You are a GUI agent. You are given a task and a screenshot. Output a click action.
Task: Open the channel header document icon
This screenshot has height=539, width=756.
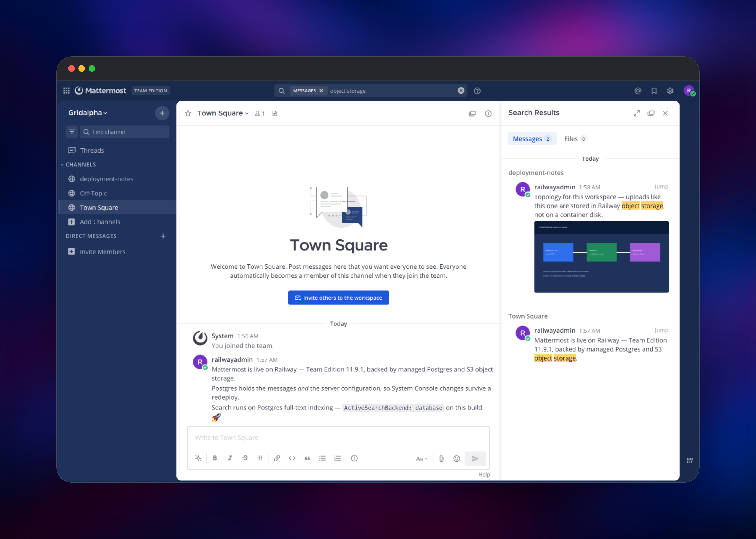click(x=275, y=113)
